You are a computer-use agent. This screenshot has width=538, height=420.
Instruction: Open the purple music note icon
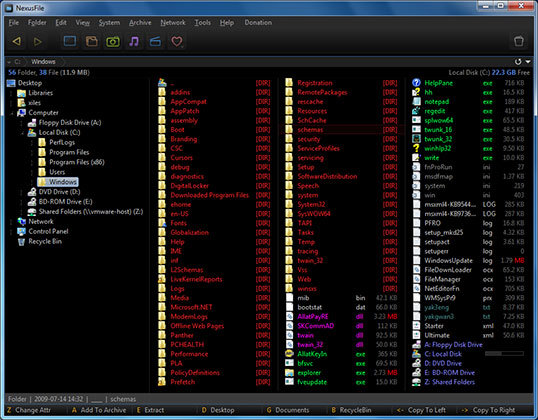tap(134, 42)
